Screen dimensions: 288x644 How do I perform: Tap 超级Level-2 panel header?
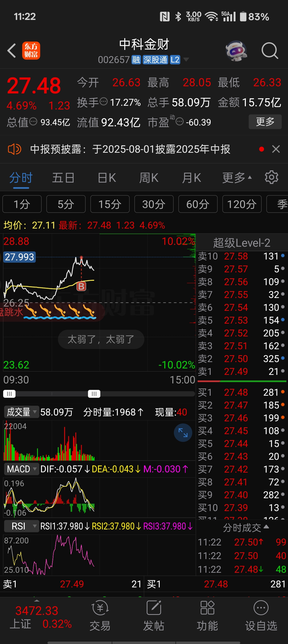pos(242,243)
